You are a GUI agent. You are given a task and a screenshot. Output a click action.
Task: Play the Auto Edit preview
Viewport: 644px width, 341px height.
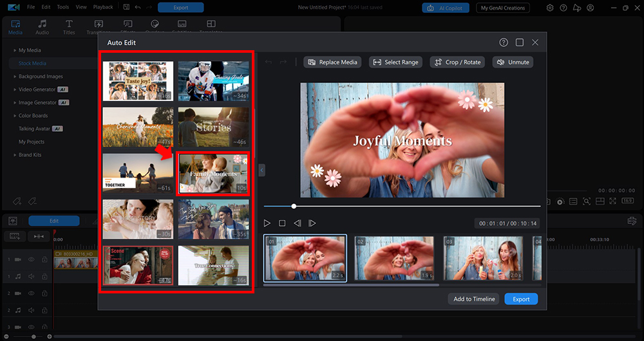click(x=267, y=223)
